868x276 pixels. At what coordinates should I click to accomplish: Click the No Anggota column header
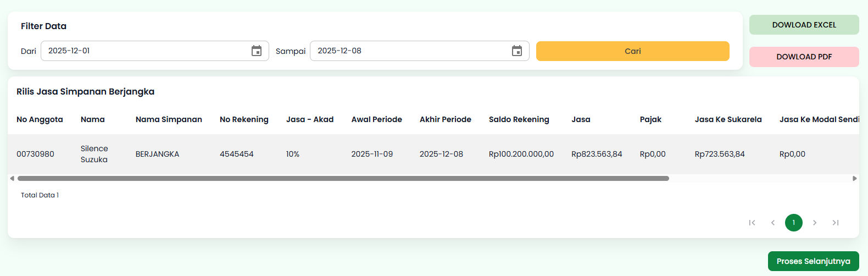click(x=40, y=119)
